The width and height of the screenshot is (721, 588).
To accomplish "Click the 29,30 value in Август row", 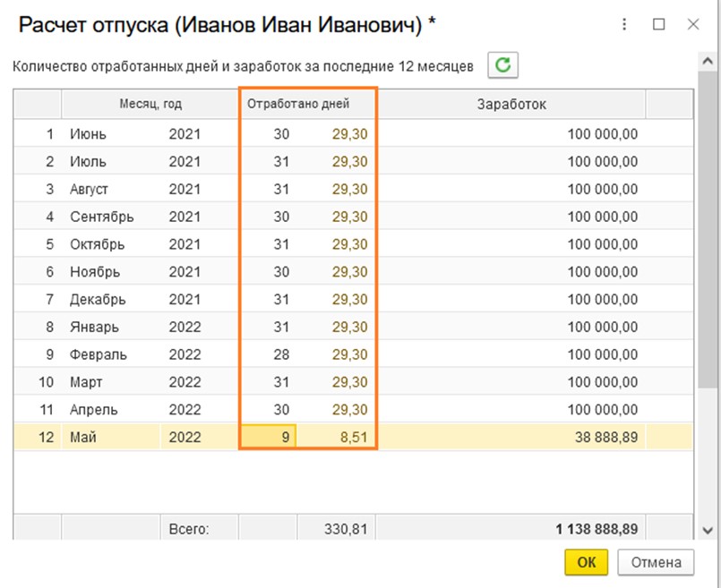I will coord(350,189).
